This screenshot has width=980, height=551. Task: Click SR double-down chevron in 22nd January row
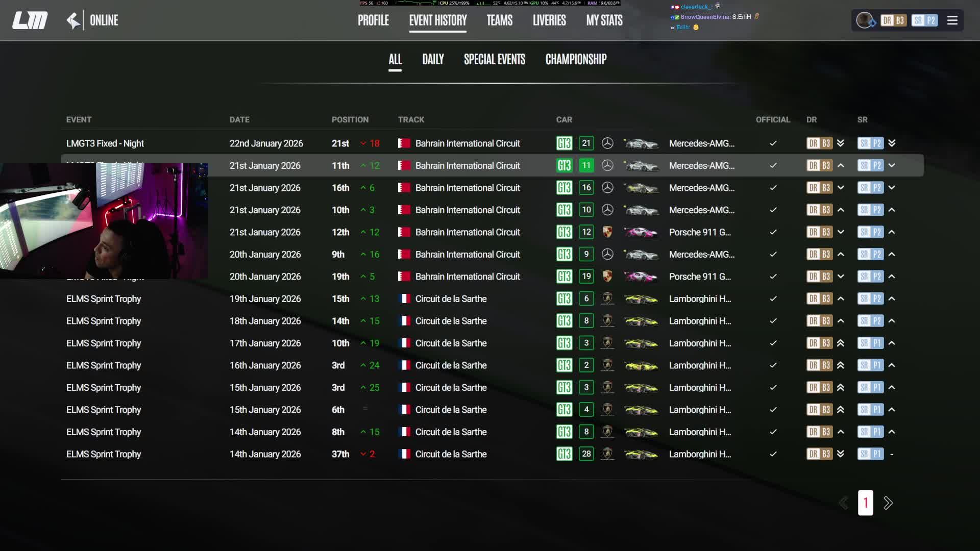(892, 143)
